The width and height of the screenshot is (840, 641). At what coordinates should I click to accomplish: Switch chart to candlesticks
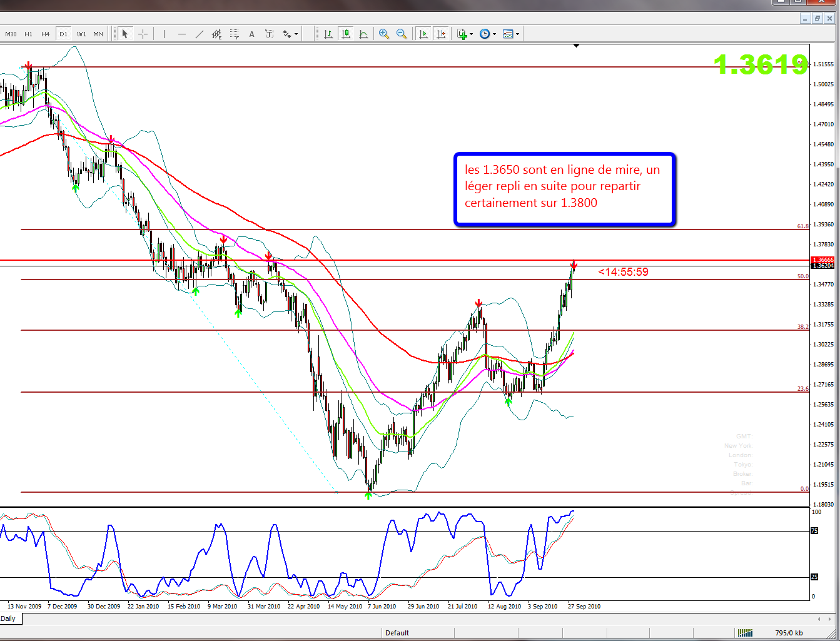coord(346,34)
